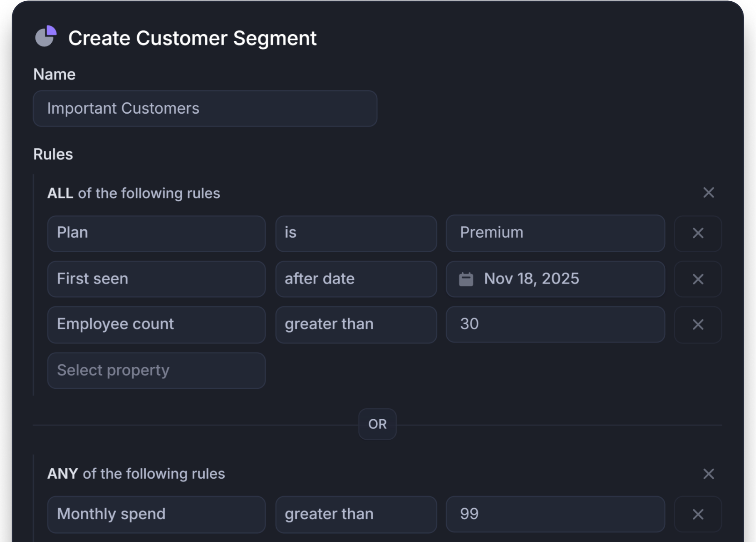Open the Premium value dropdown
The width and height of the screenshot is (756, 542).
(555, 234)
